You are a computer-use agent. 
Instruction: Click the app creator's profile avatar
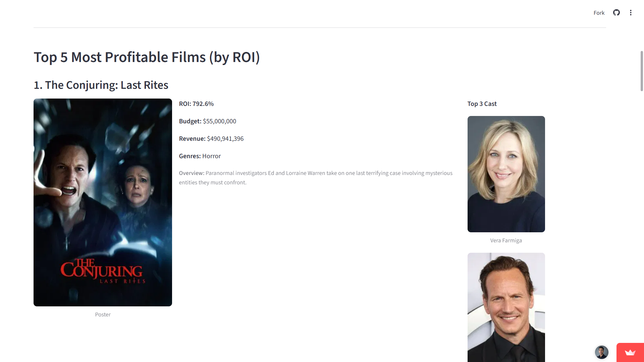[601, 352]
